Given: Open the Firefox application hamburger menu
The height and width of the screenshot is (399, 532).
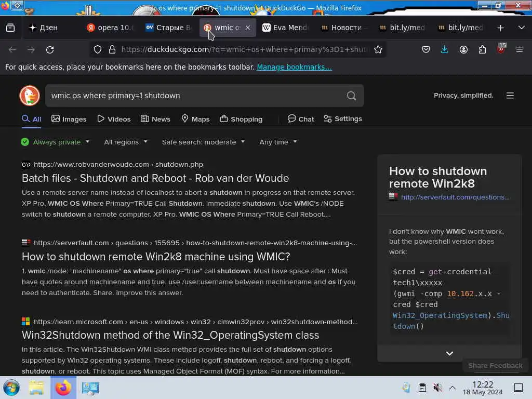Looking at the screenshot, I should click(520, 49).
